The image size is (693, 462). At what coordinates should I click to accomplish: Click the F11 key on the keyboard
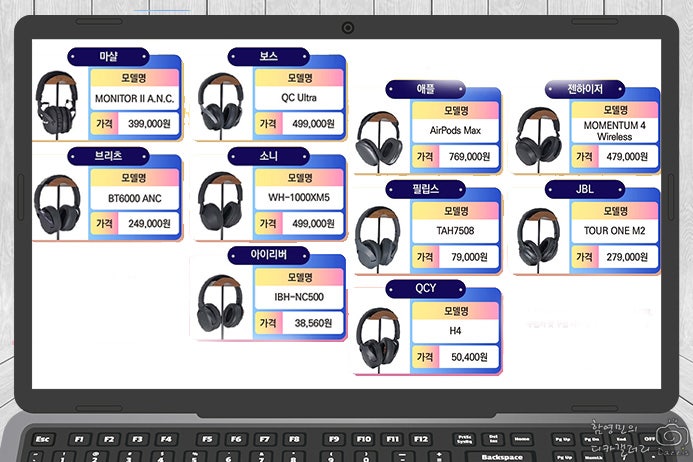(392, 439)
